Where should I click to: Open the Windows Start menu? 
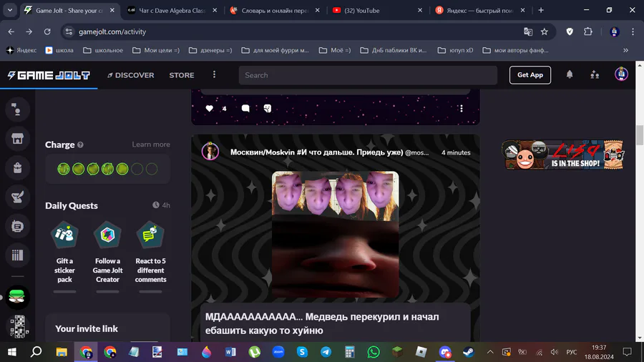click(12, 352)
